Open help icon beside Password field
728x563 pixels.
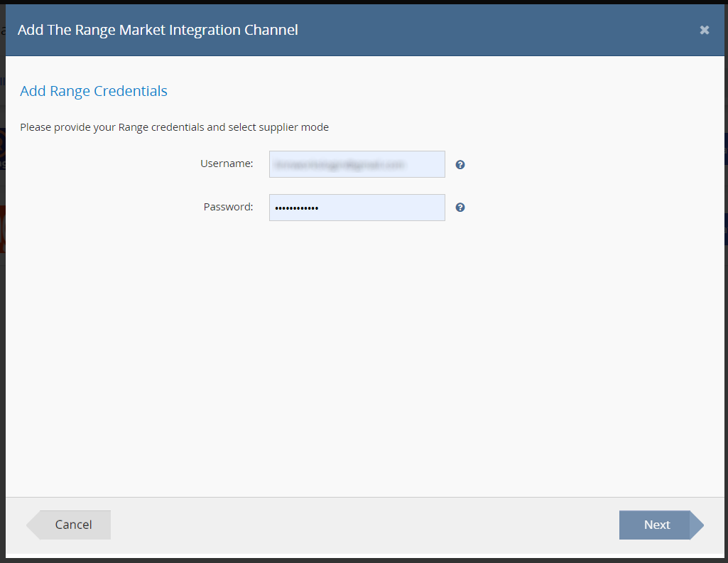coord(460,208)
